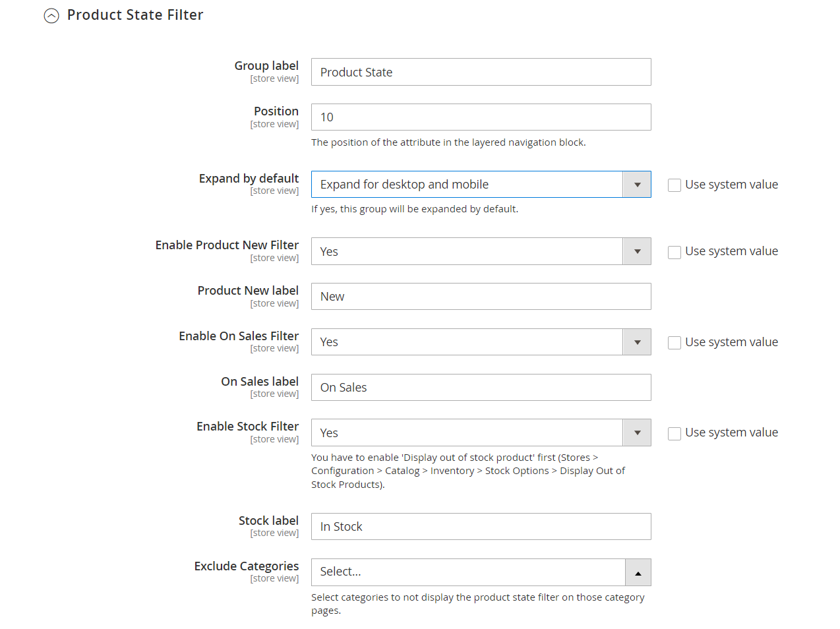The image size is (840, 629).
Task: Collapse the Product State Filter section
Action: pos(51,16)
